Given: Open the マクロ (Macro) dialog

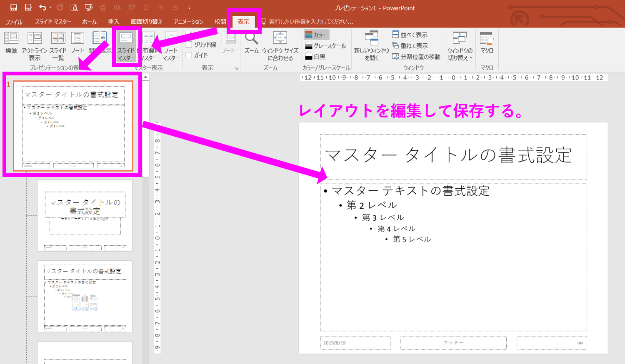Looking at the screenshot, I should coord(487,44).
